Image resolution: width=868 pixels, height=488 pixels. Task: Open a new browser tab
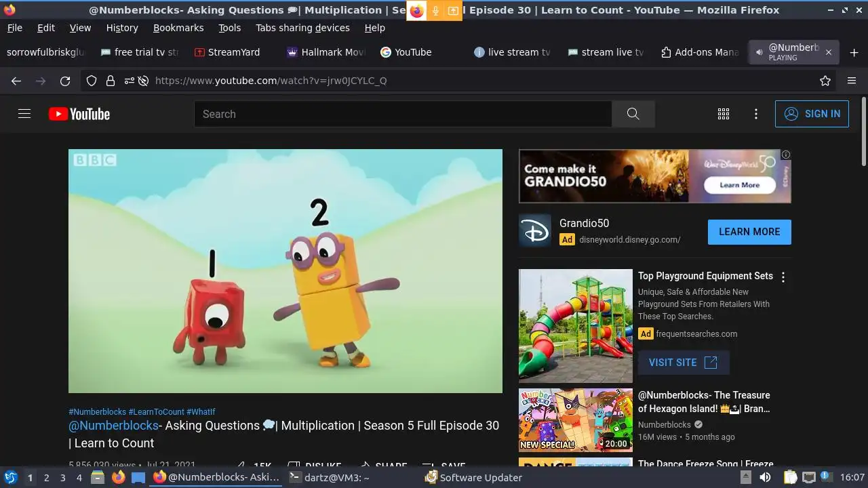[854, 52]
